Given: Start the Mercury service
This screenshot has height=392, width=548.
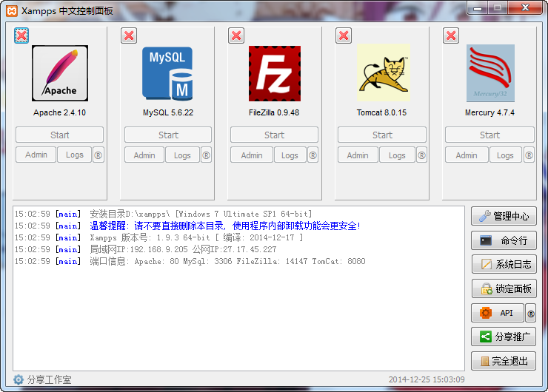Looking at the screenshot, I should pos(489,135).
